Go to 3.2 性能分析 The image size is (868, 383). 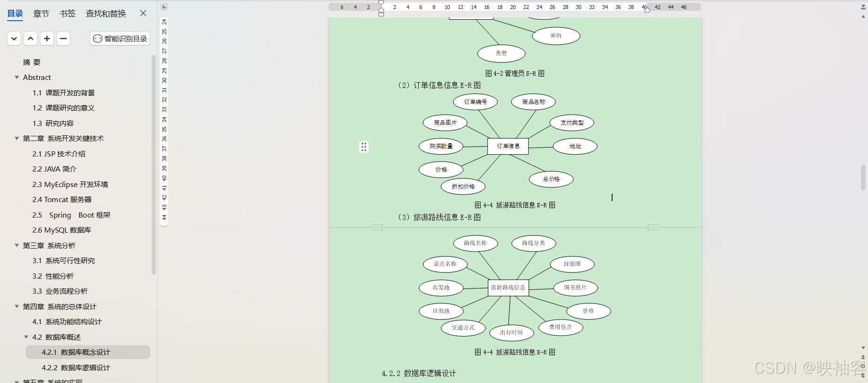pyautogui.click(x=53, y=276)
